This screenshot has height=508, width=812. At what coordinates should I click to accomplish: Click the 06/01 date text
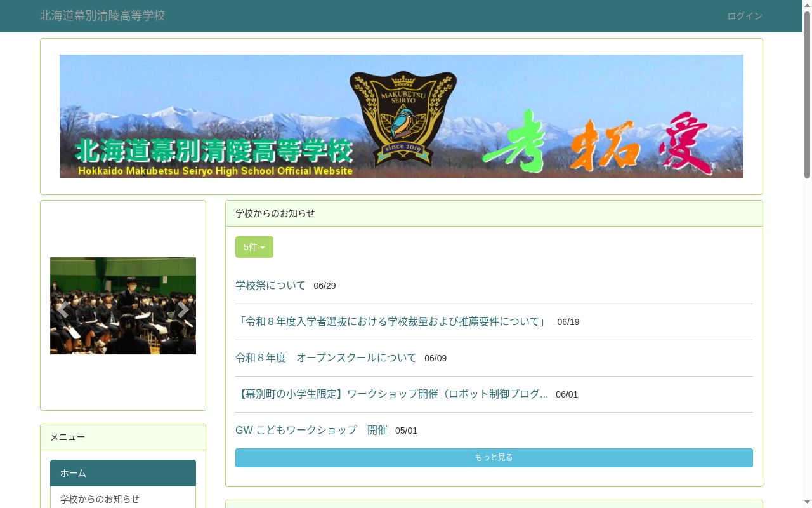click(x=567, y=395)
